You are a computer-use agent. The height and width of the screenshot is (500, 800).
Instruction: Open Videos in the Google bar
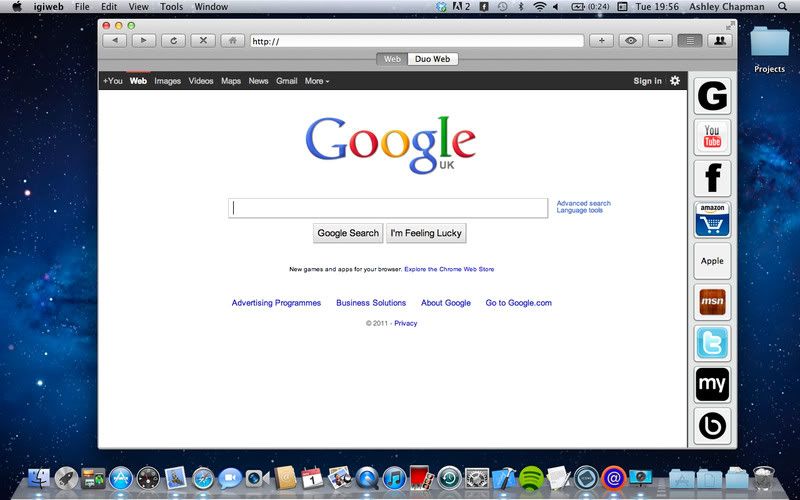pos(201,81)
